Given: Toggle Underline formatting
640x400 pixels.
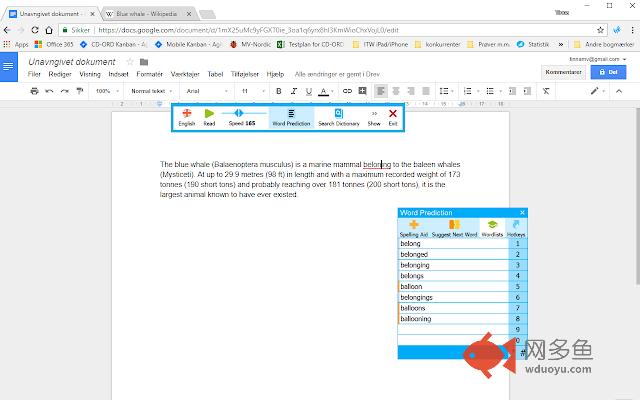Looking at the screenshot, I should coord(309,91).
